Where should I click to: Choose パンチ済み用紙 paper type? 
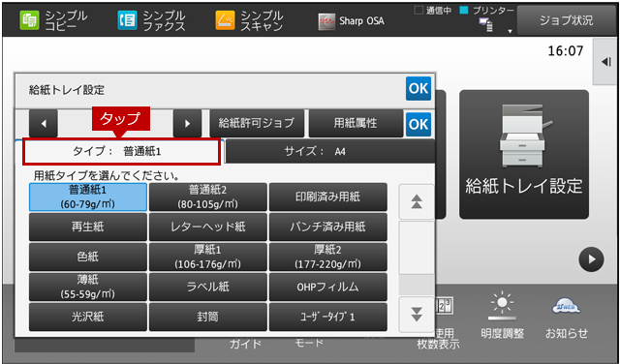coord(327,227)
